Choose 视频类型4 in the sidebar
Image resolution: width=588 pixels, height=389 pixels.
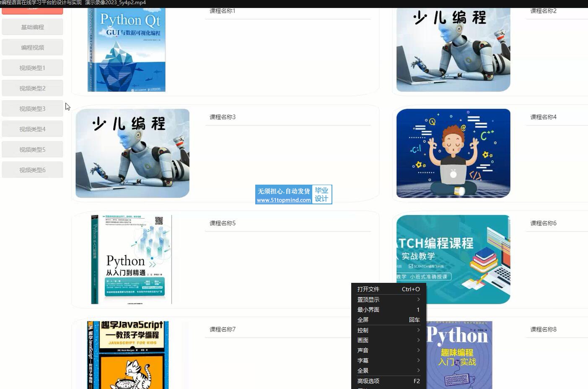(x=32, y=129)
